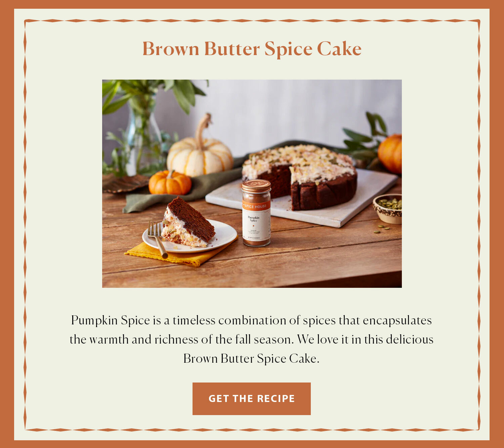Click the bowl of pumpkin seeds
The height and width of the screenshot is (448, 504).
tap(388, 209)
